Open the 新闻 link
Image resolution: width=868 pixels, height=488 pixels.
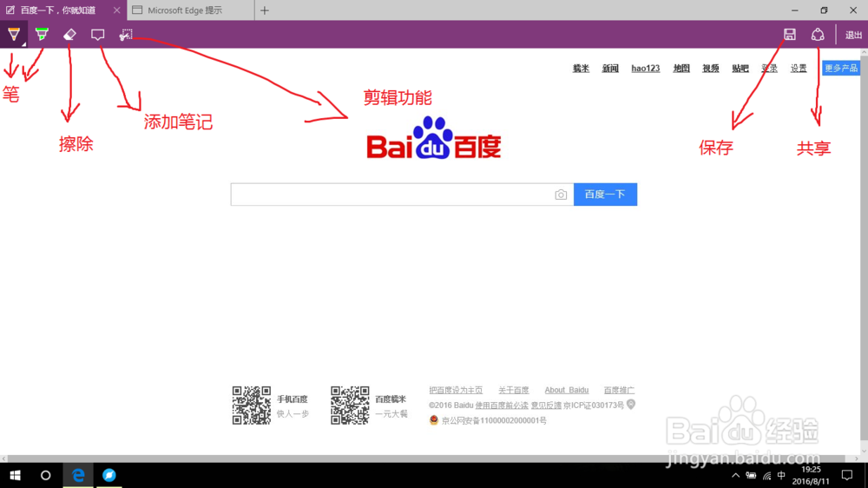click(x=610, y=68)
